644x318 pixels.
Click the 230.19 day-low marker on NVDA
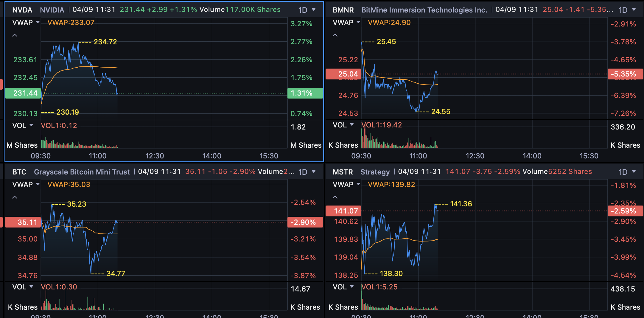click(x=68, y=112)
